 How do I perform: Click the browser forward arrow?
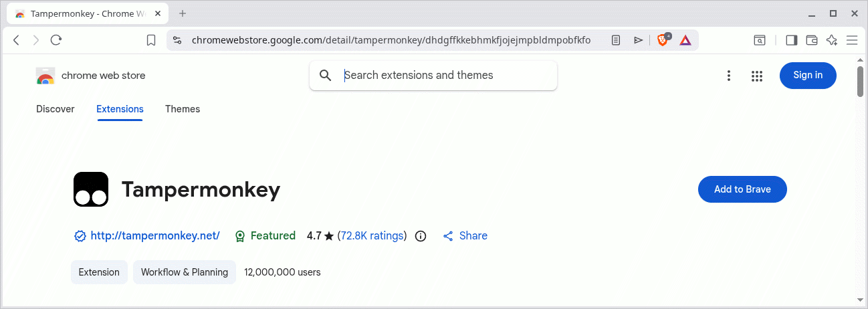point(36,40)
